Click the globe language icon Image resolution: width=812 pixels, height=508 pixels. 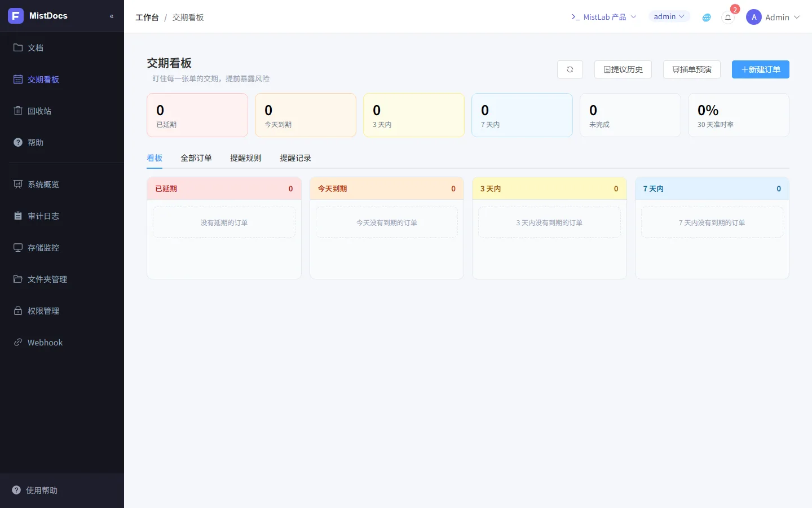click(x=707, y=17)
